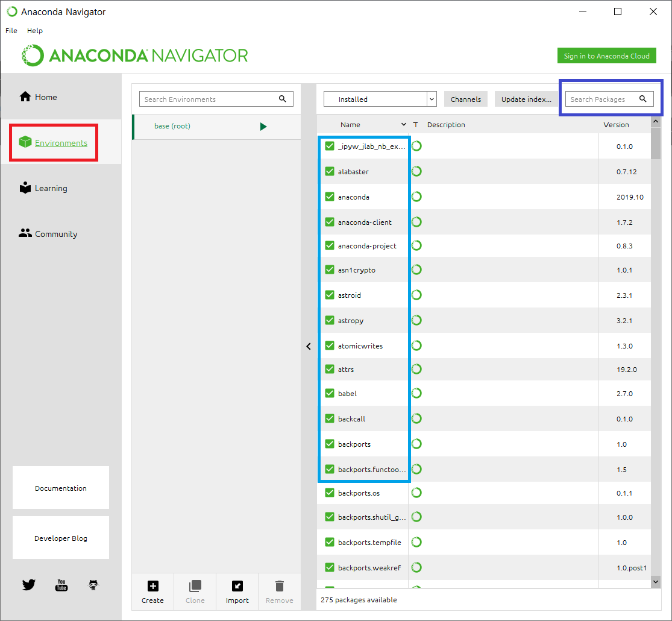Click the package list scrollbar down arrow
The height and width of the screenshot is (621, 672).
[x=656, y=582]
